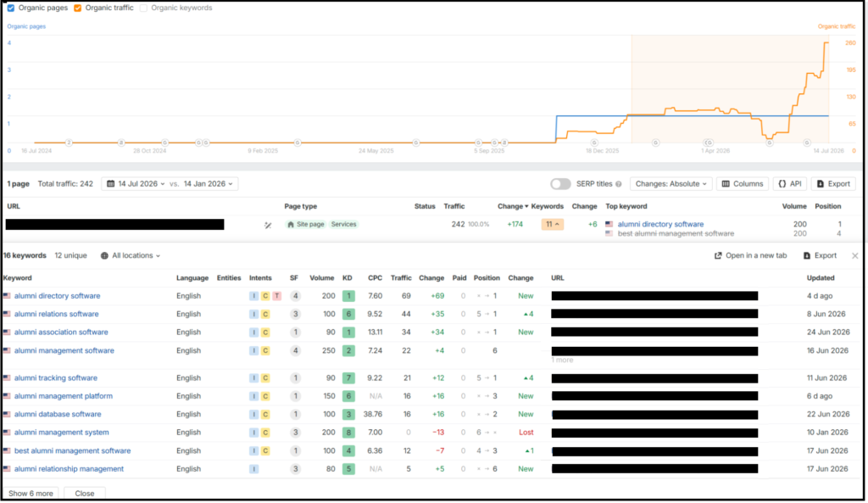Uncheck the Organic pages checkbox
This screenshot has width=868, height=503.
click(10, 8)
